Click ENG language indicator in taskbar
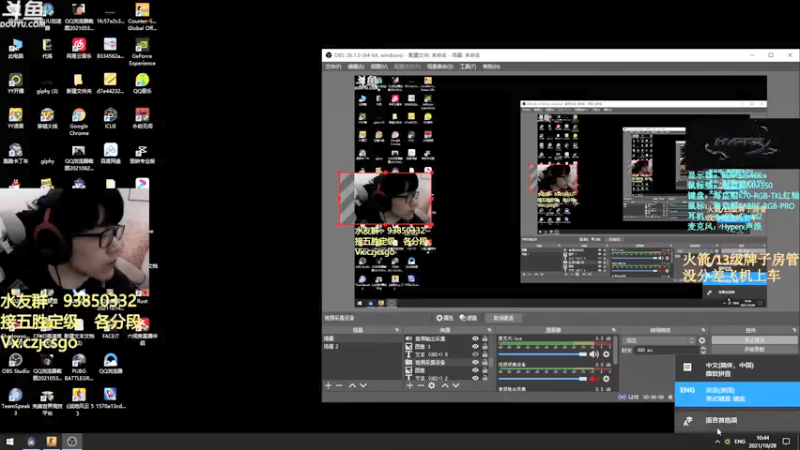 pos(740,441)
